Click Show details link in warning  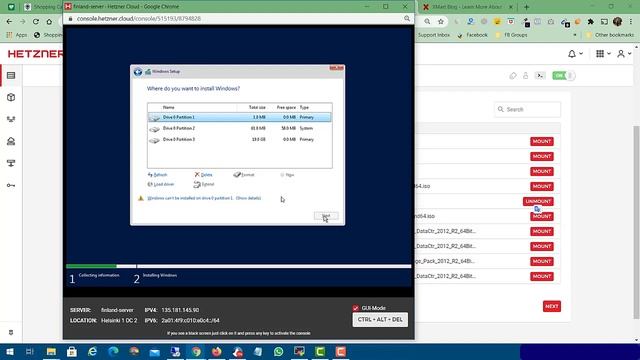pyautogui.click(x=248, y=198)
